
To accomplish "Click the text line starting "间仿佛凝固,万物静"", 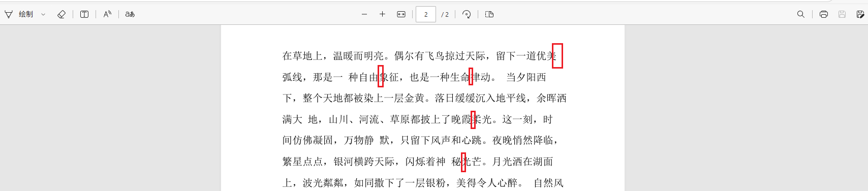I will pos(421,140).
